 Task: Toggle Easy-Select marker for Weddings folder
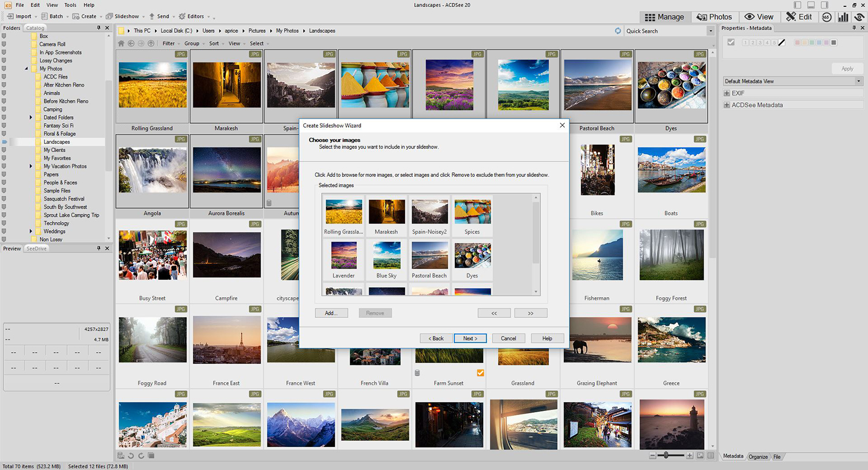pos(4,231)
